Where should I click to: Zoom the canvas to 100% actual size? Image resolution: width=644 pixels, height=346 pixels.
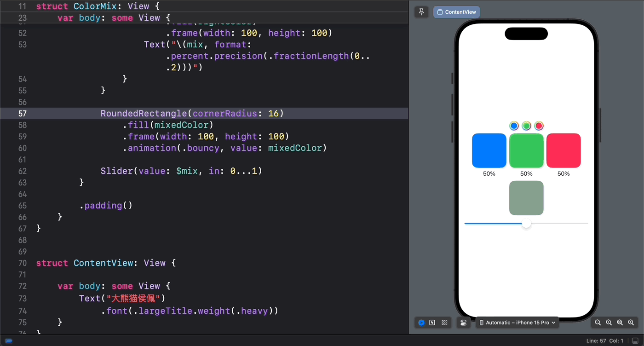coord(609,323)
